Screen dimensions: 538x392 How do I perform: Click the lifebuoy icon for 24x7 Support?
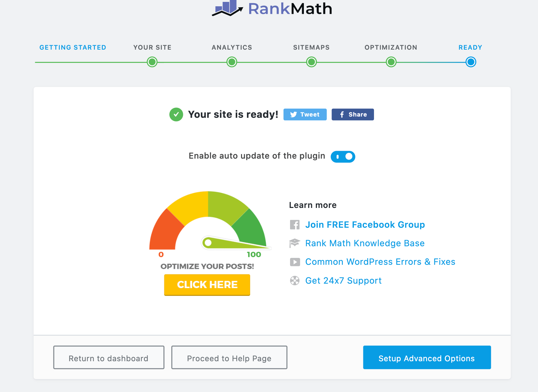(295, 280)
